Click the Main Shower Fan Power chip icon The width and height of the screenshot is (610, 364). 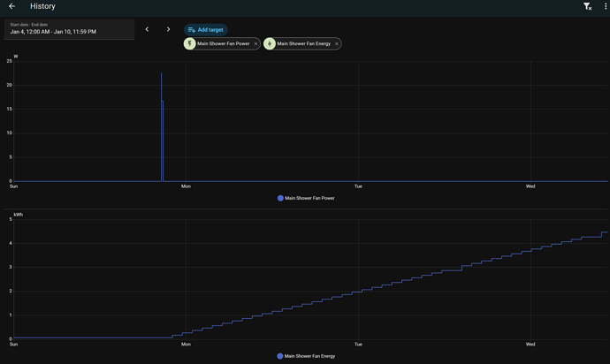click(190, 43)
